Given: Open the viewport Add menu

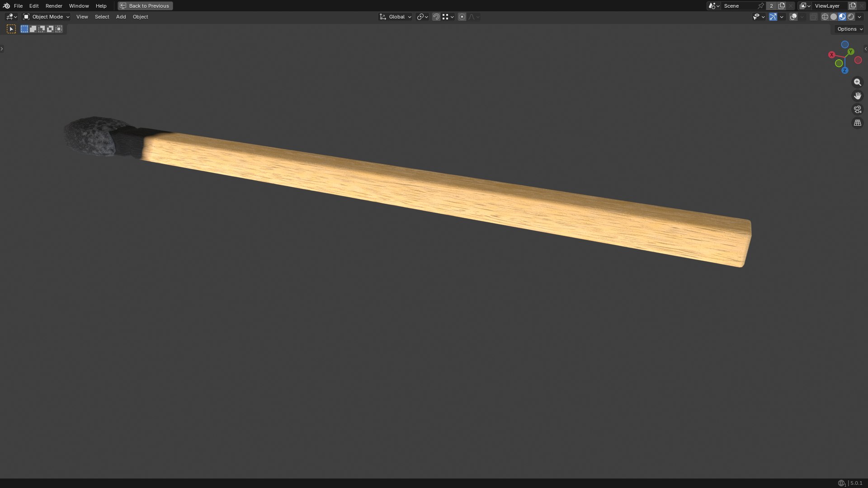Looking at the screenshot, I should click(121, 17).
